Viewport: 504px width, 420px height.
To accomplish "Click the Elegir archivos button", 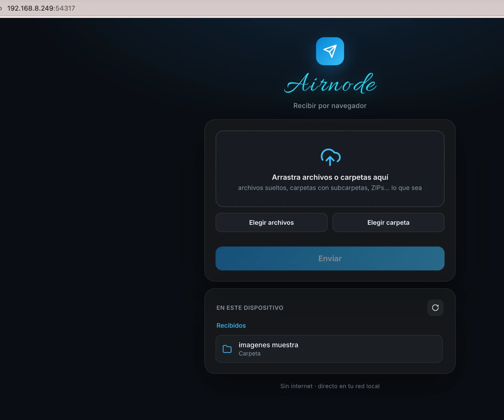I will (271, 223).
